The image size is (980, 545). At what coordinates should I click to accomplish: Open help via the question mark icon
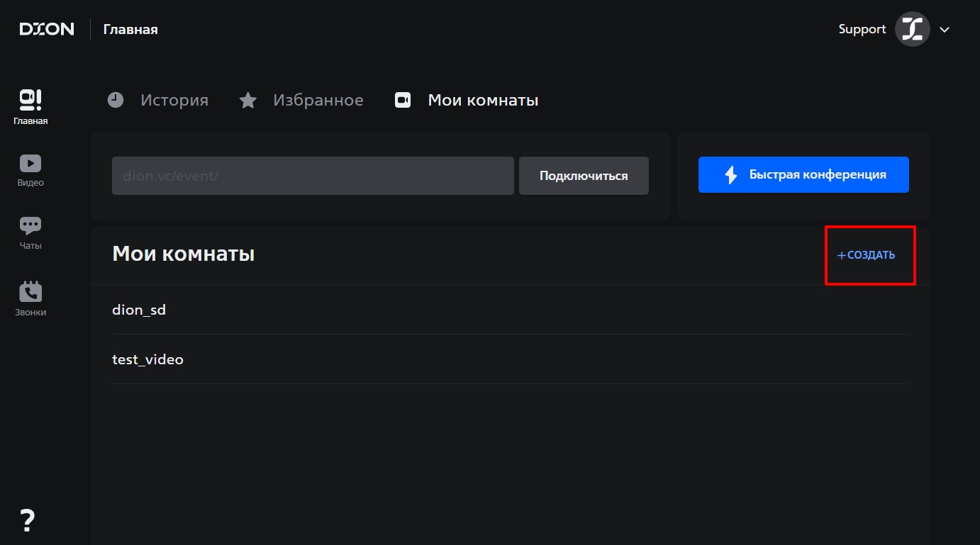27,521
